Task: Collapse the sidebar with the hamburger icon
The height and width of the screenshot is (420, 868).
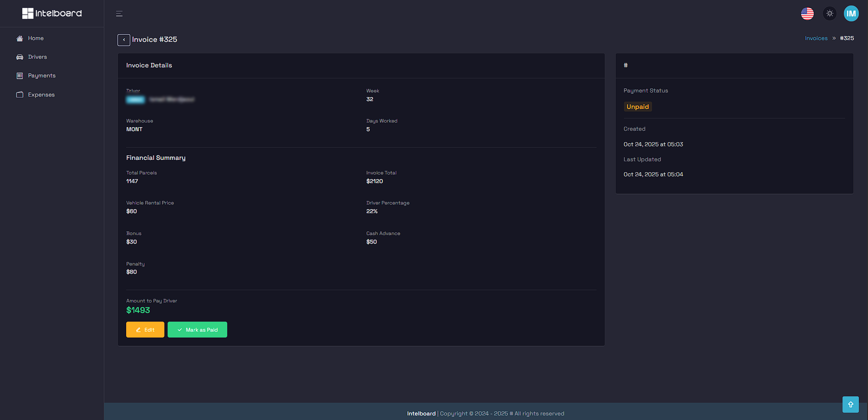Action: click(x=119, y=13)
